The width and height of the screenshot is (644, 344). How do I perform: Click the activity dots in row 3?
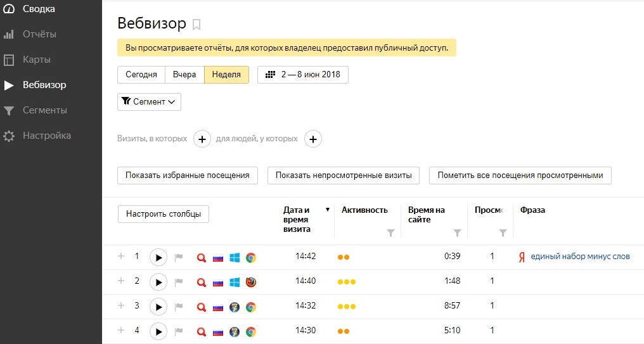coord(347,307)
